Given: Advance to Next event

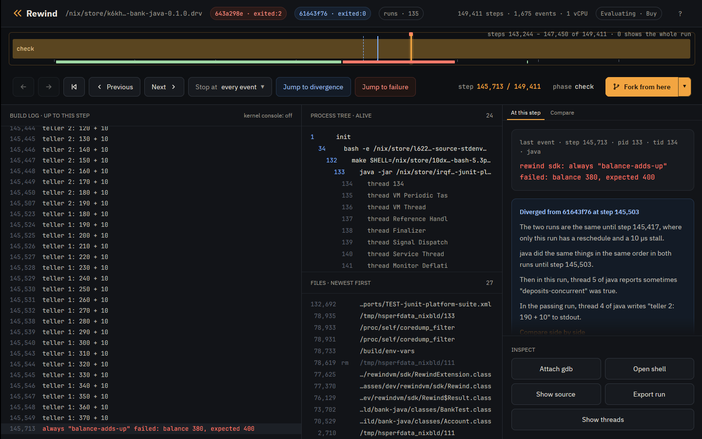Looking at the screenshot, I should click(x=164, y=87).
